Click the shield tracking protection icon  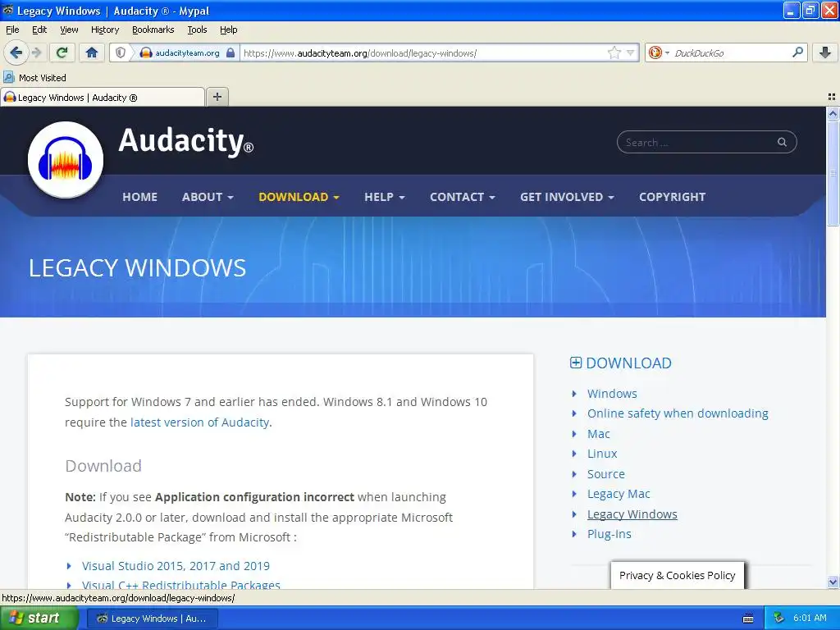tap(121, 52)
